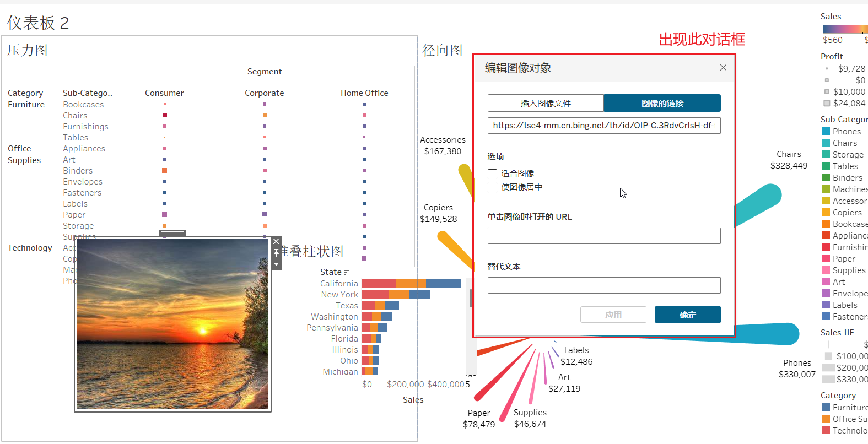
Task: Select the 图像的链接 tab
Action: (x=662, y=103)
